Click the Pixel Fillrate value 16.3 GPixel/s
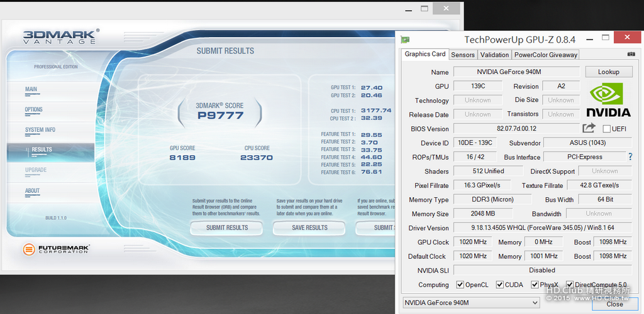This screenshot has width=644, height=314. click(x=482, y=185)
